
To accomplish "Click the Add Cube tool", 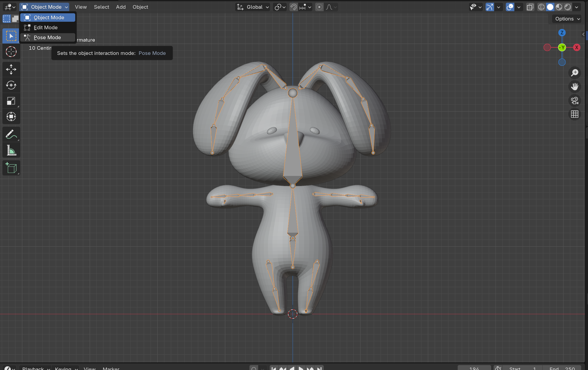I will 11,168.
